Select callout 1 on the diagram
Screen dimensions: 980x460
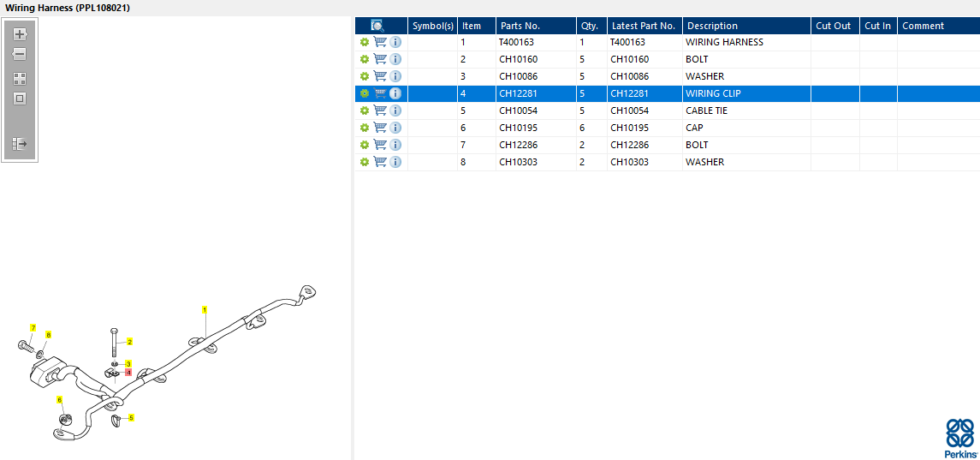pos(205,309)
